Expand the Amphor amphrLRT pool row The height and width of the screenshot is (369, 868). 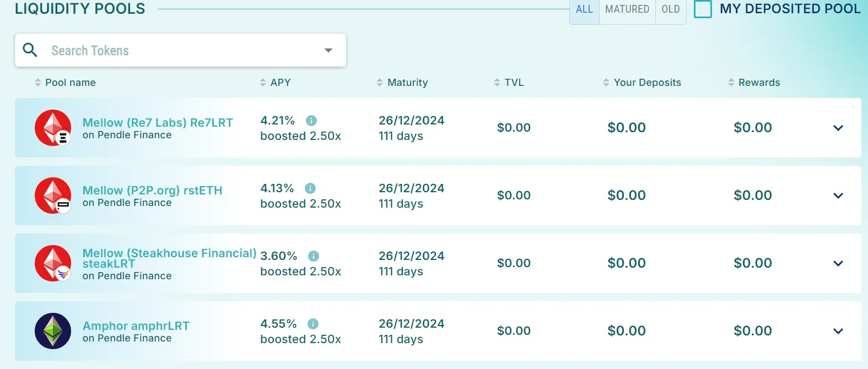(838, 331)
